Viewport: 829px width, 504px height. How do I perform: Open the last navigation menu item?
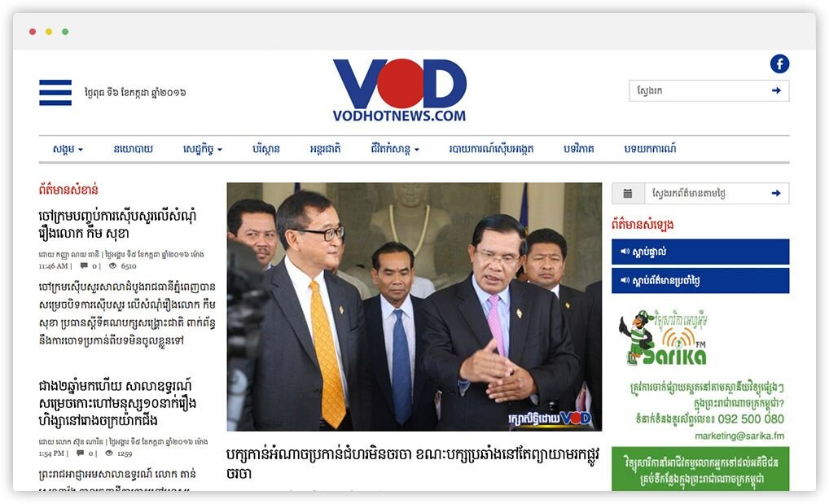[x=650, y=149]
